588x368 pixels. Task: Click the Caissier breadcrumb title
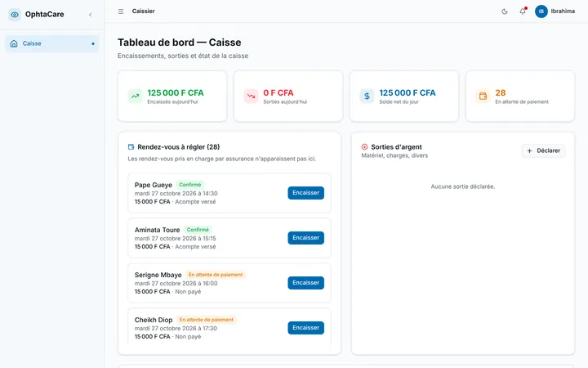click(143, 11)
